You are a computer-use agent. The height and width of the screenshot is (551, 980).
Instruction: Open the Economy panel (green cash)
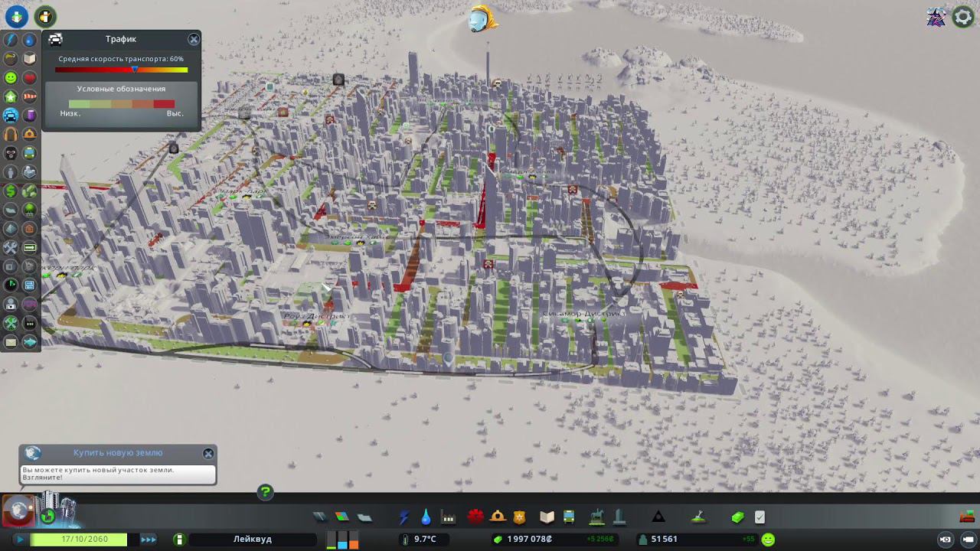tap(738, 517)
